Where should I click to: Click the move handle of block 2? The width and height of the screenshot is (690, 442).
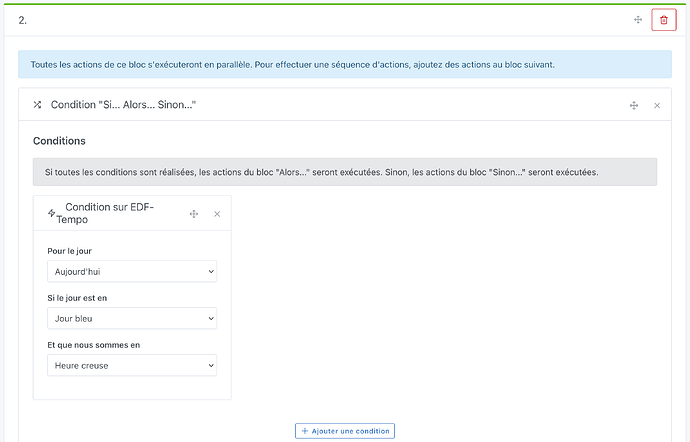(637, 20)
